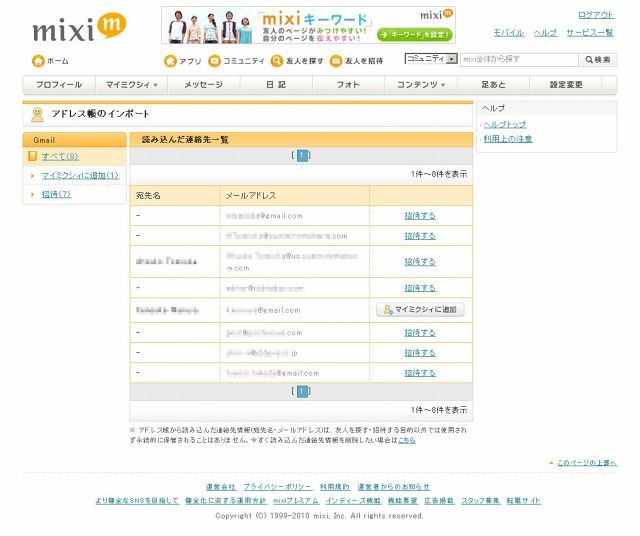Open the プロフィール tab

click(59, 85)
